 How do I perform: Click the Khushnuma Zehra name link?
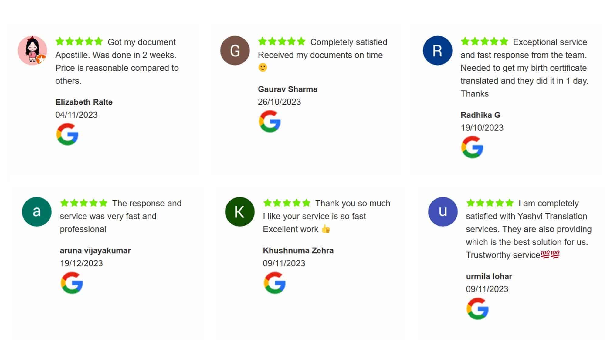click(x=298, y=251)
